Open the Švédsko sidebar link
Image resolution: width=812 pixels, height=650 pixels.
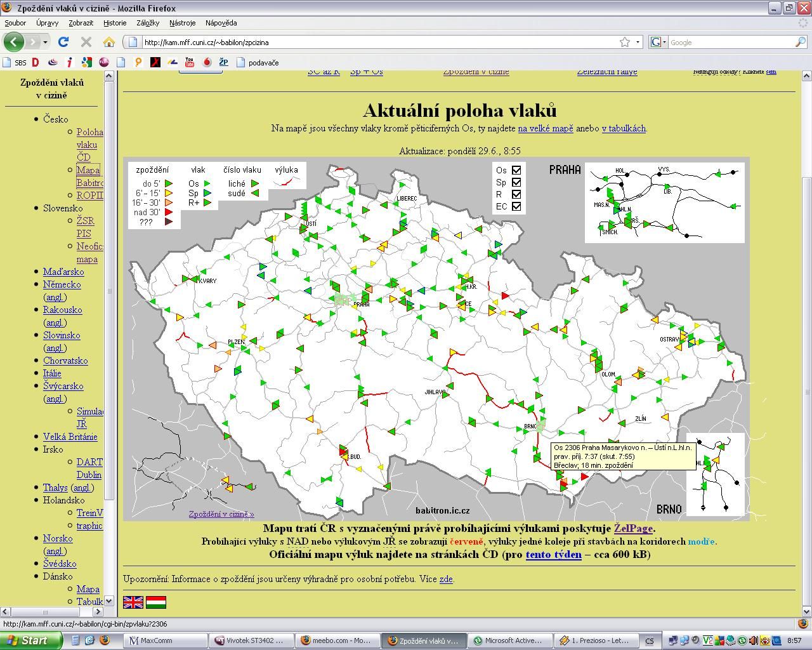(x=60, y=564)
